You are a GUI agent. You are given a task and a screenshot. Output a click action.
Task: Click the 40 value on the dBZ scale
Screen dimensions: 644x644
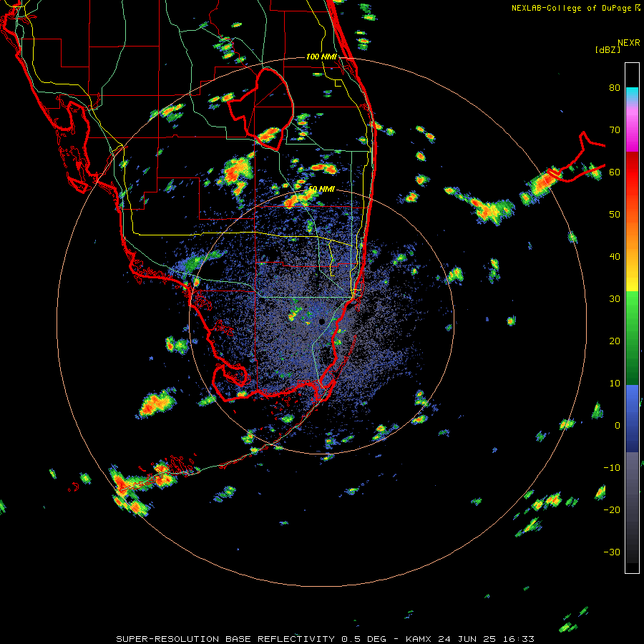pos(615,257)
